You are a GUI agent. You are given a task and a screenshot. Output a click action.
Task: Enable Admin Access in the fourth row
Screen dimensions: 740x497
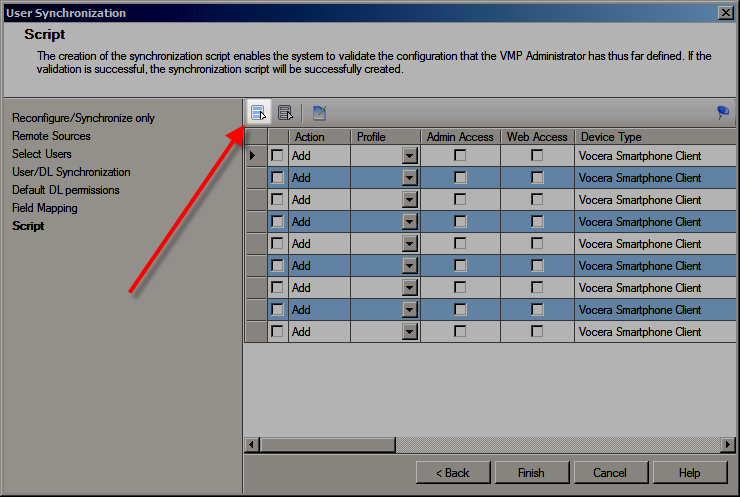click(x=460, y=221)
